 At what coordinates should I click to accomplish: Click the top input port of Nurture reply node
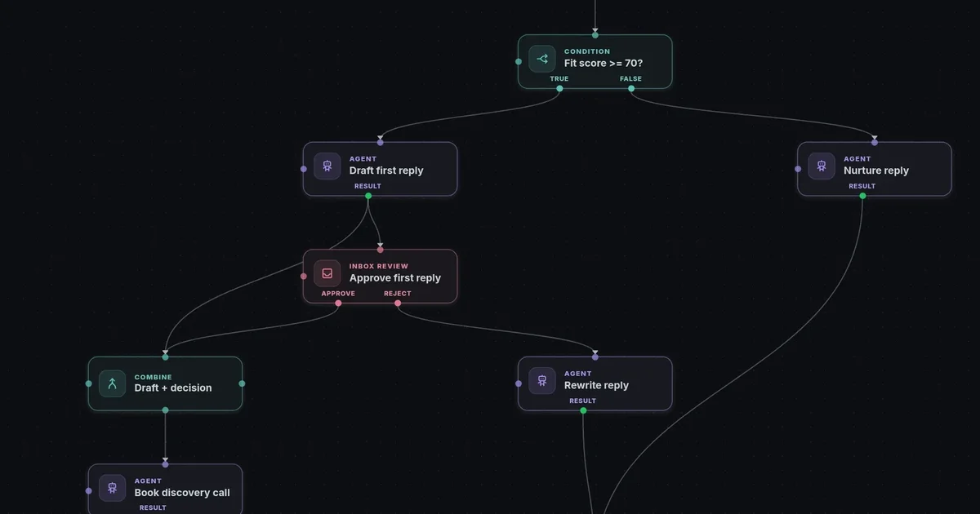point(875,143)
